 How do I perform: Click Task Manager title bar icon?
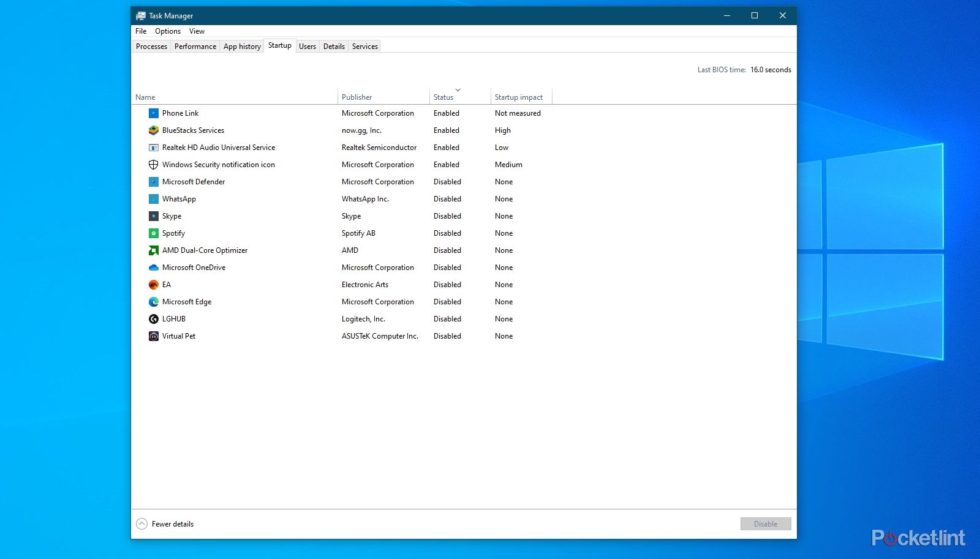pos(141,16)
